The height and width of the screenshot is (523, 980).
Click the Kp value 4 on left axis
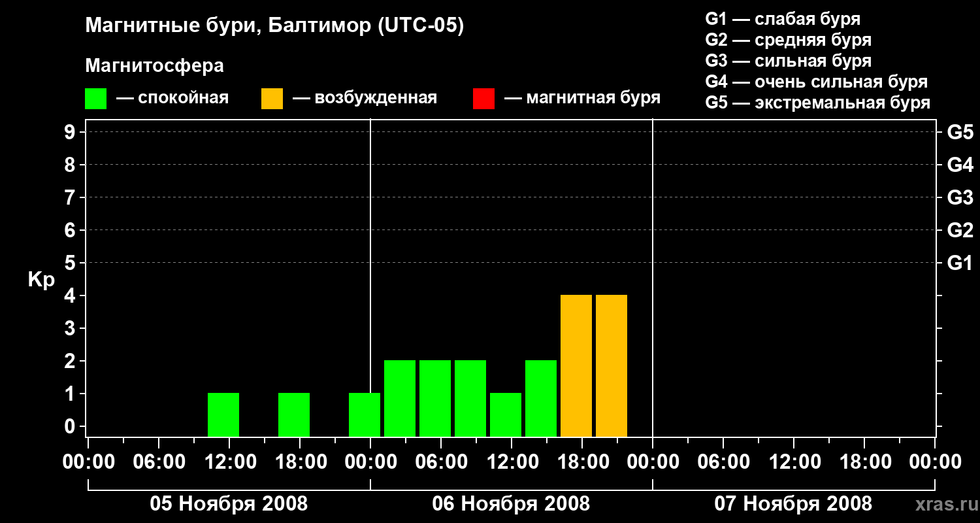[x=71, y=295]
